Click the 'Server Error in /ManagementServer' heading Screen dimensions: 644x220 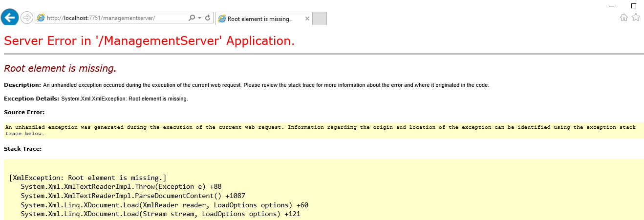149,41
